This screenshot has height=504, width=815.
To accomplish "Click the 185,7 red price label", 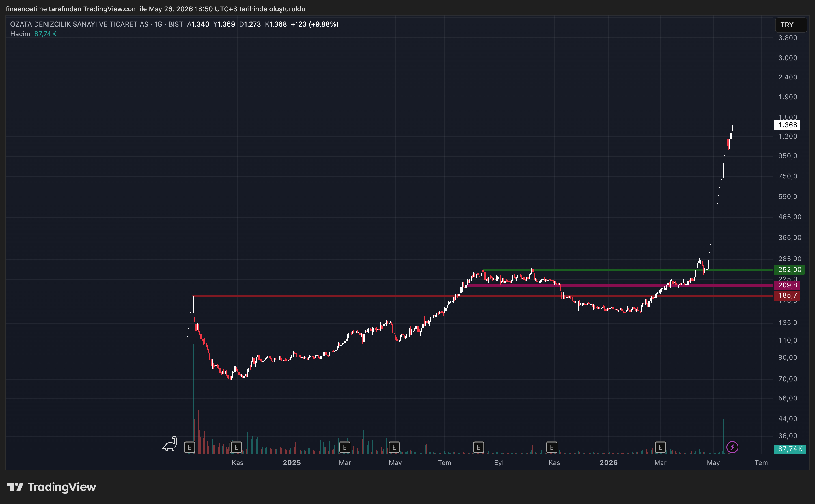I will 787,296.
